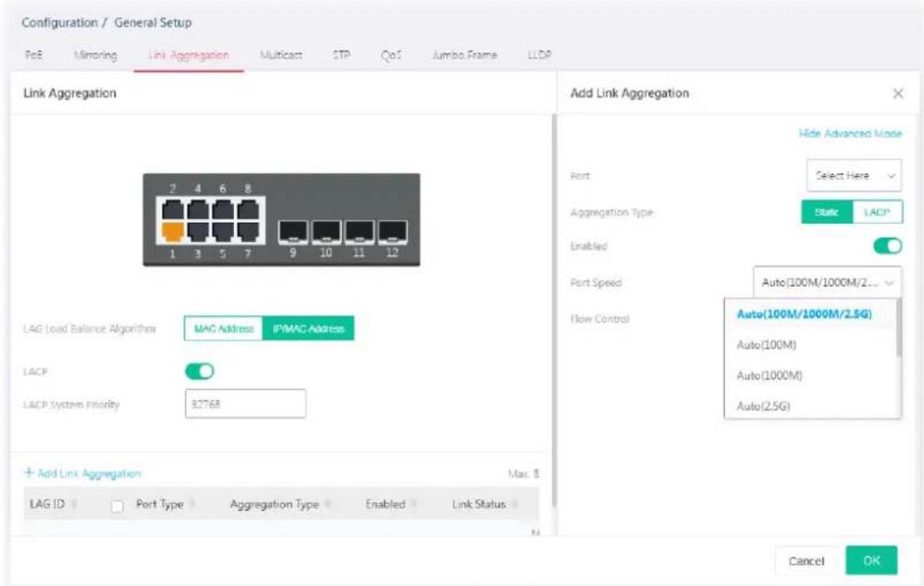Sort table by LAG ID column
Viewport: 924px width, 586px height.
74,504
